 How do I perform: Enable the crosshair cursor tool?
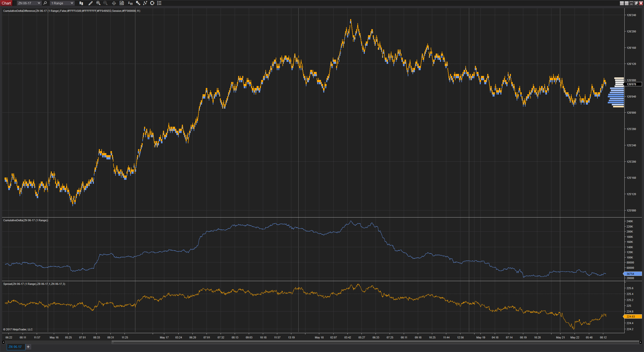[x=114, y=3]
